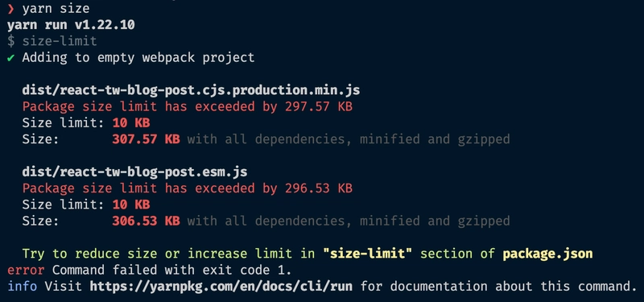
Task: Click the bold package.json text
Action: click(548, 254)
